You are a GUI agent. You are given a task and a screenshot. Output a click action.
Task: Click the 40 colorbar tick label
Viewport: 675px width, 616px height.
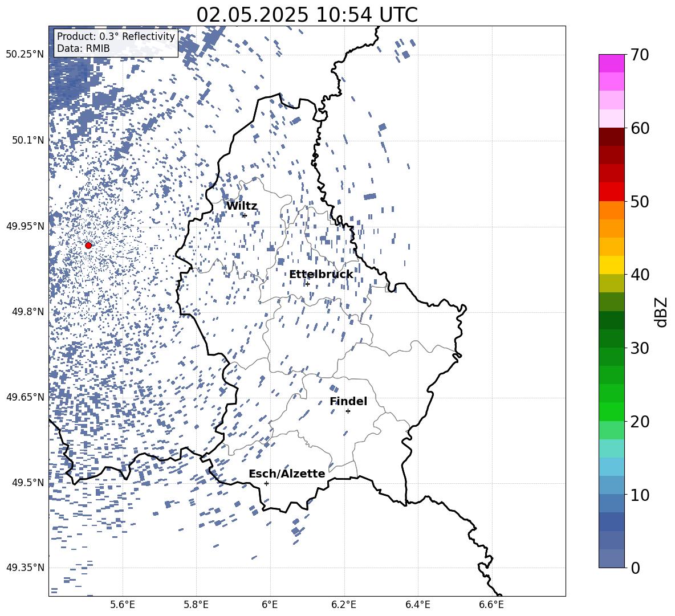pos(640,275)
